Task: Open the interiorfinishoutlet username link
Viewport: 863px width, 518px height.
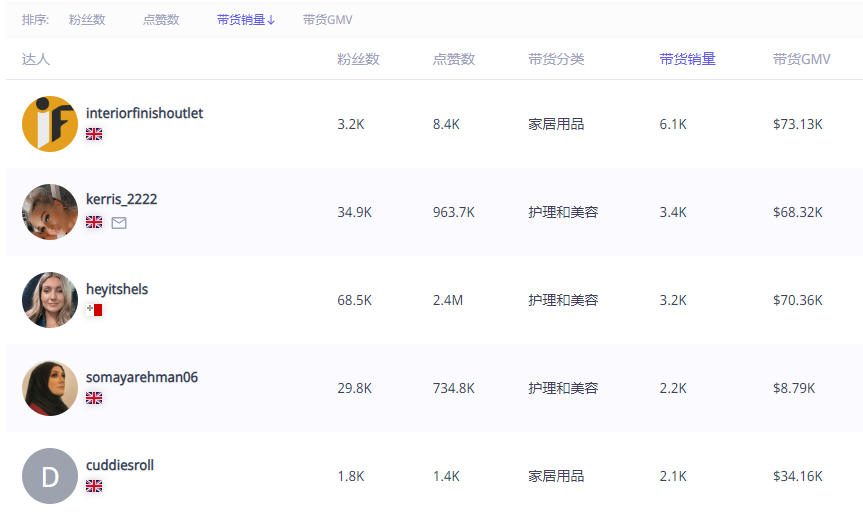Action: coord(144,113)
